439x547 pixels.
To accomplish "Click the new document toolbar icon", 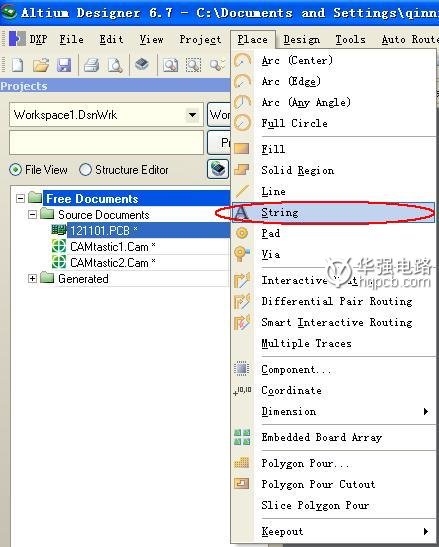I will pyautogui.click(x=17, y=65).
